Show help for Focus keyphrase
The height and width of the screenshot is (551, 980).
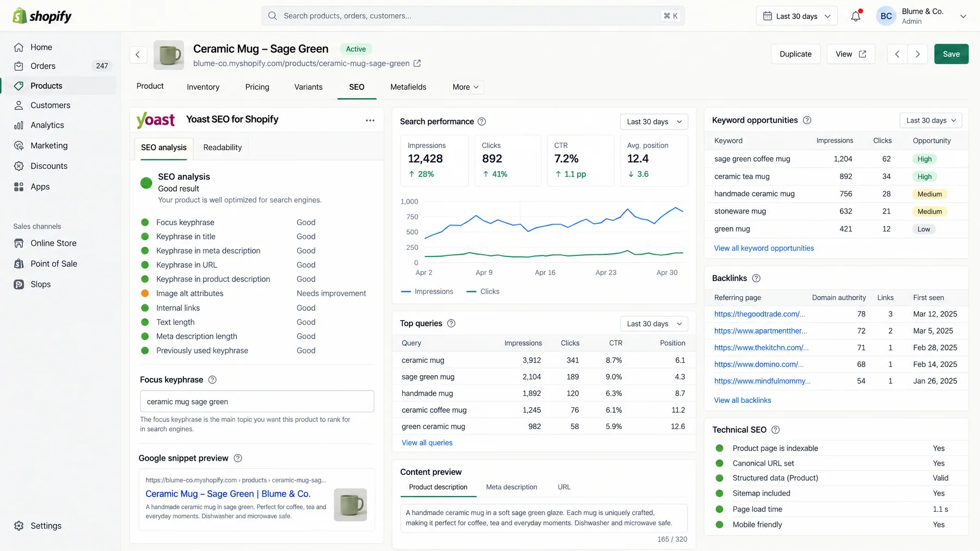pos(212,380)
